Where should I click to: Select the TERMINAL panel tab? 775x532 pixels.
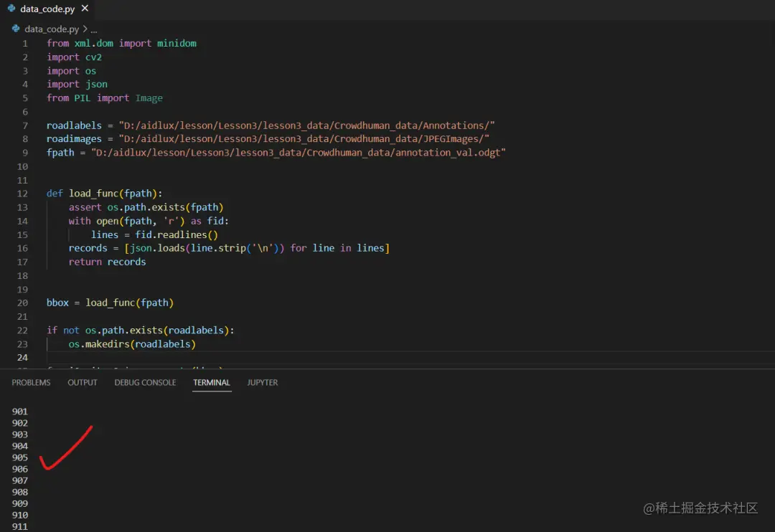pyautogui.click(x=212, y=382)
